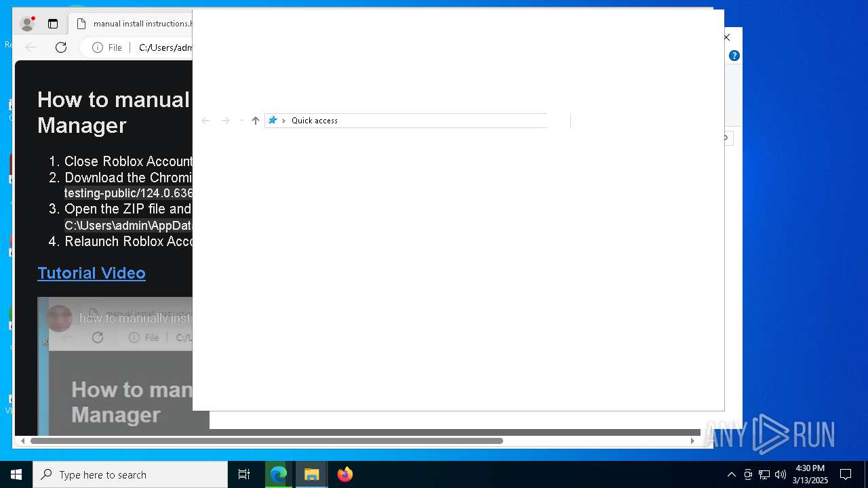
Task: Click the horizontal scrollbar thumb
Action: point(267,441)
